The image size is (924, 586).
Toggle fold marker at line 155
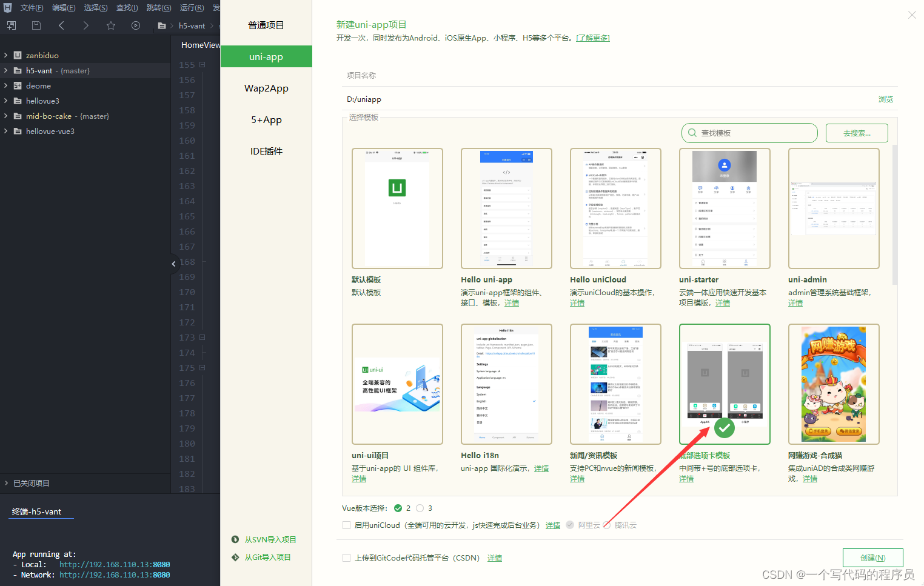(x=202, y=65)
